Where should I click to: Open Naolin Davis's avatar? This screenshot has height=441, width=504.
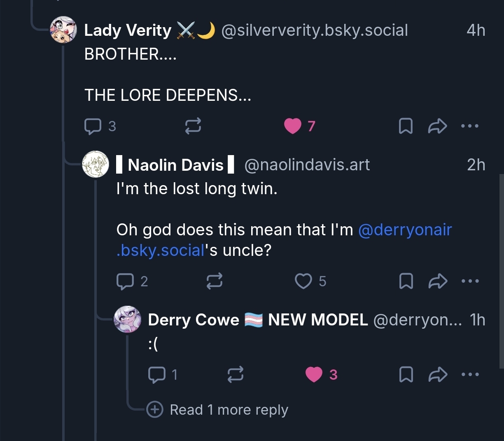[x=96, y=164]
